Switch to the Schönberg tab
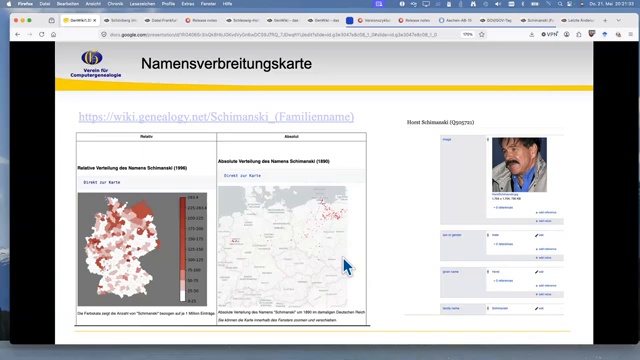This screenshot has height=360, width=640. pyautogui.click(x=120, y=20)
